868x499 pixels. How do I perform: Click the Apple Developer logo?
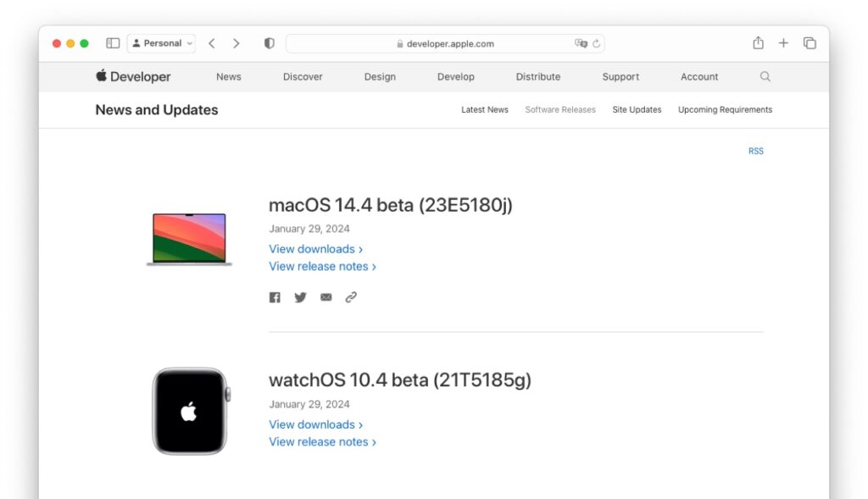tap(132, 76)
